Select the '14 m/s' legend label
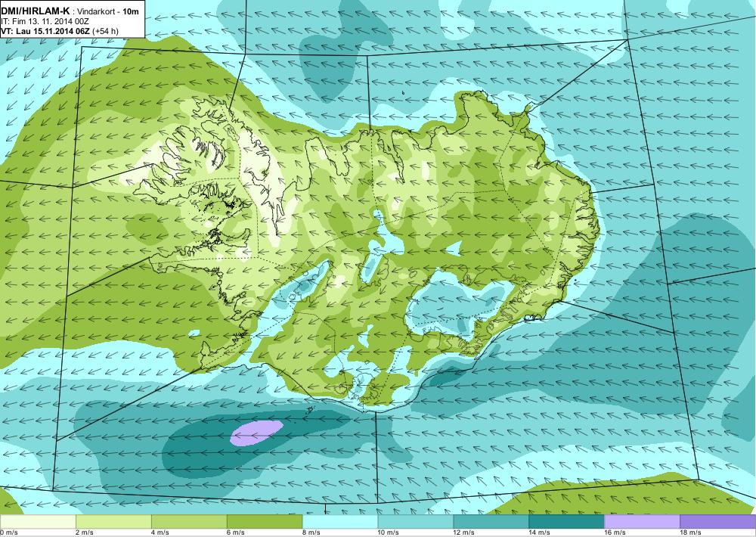Image resolution: width=756 pixels, height=537 pixels. 540,532
